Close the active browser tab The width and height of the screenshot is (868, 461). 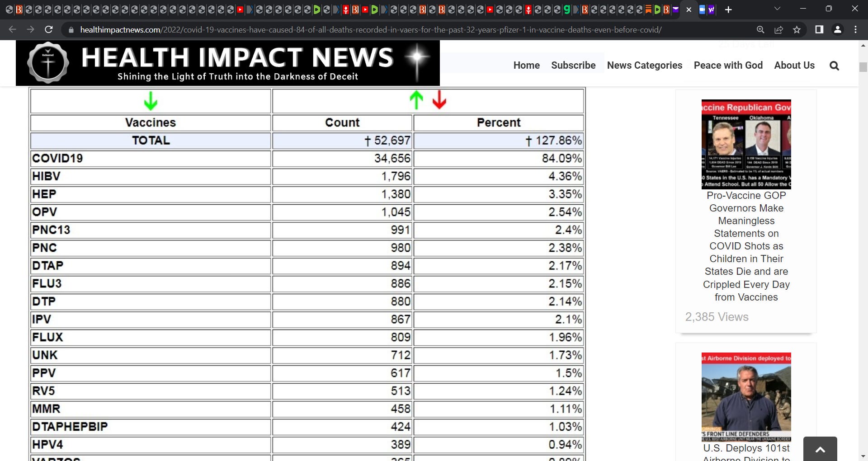[x=689, y=9]
